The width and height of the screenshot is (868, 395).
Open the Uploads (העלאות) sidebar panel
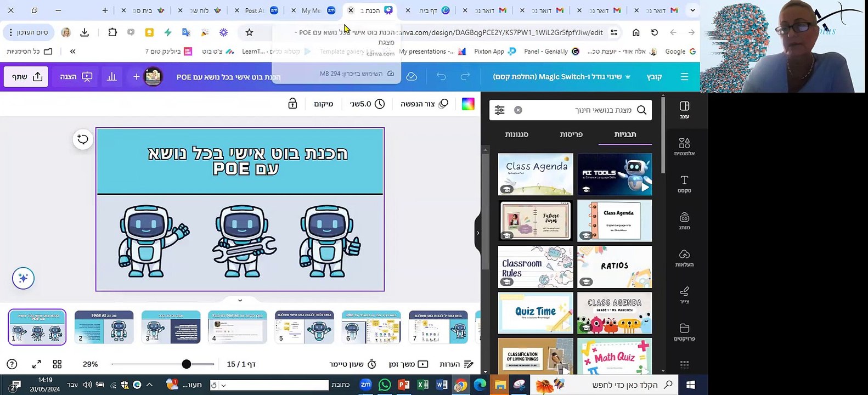[684, 258]
